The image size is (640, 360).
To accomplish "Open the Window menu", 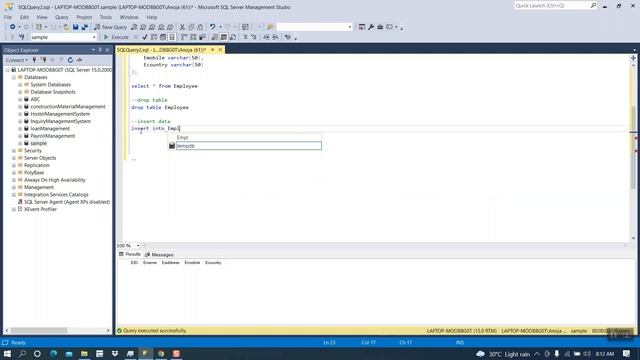I will coord(129,17).
